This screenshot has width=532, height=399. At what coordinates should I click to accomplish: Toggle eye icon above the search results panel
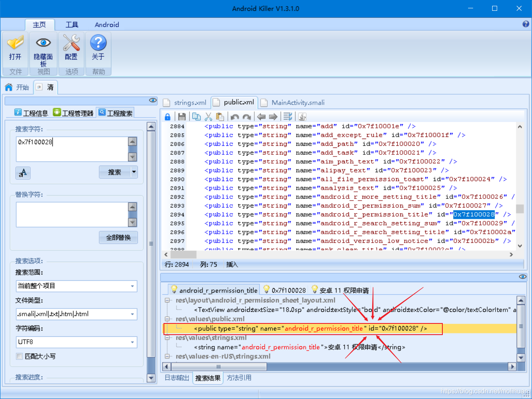(x=523, y=277)
